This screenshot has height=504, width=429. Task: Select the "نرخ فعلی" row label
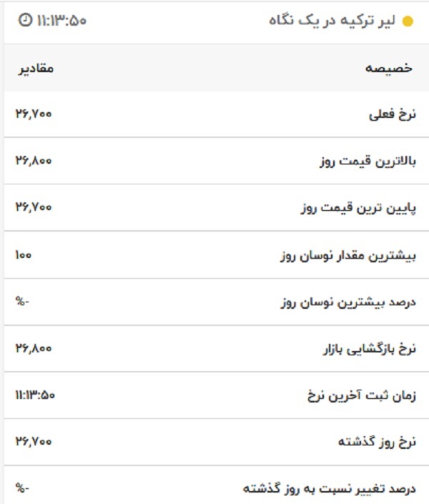pos(392,114)
